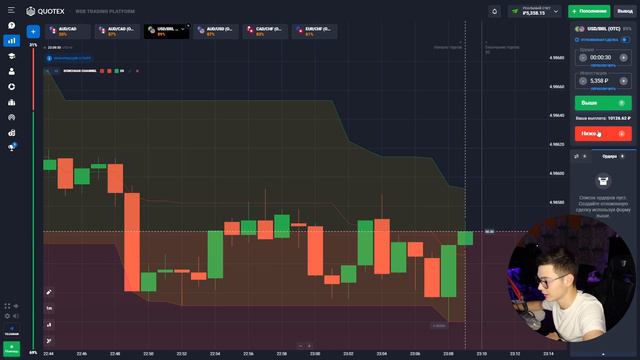Viewport: 640px width, 360px height.
Task: Click the switch link under the time field
Action: tap(603, 66)
